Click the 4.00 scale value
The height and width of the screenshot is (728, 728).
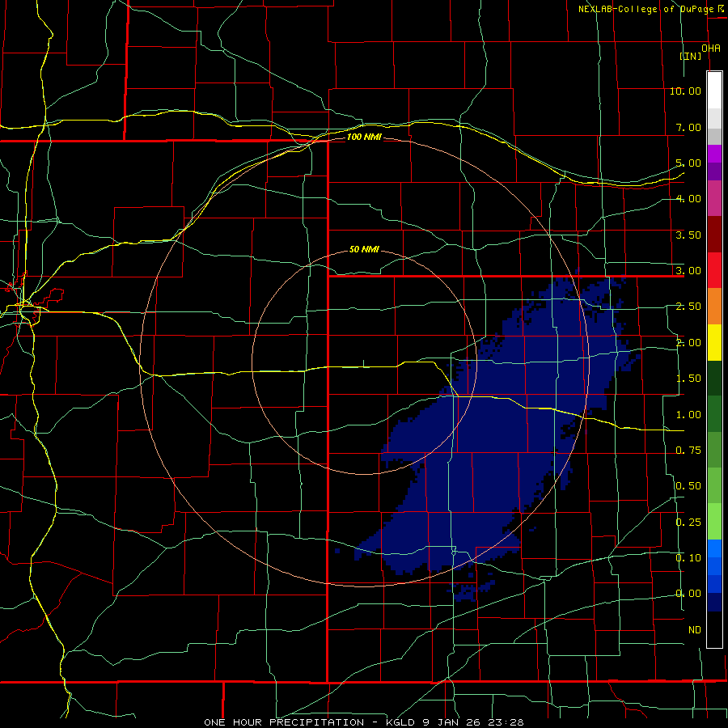(688, 199)
